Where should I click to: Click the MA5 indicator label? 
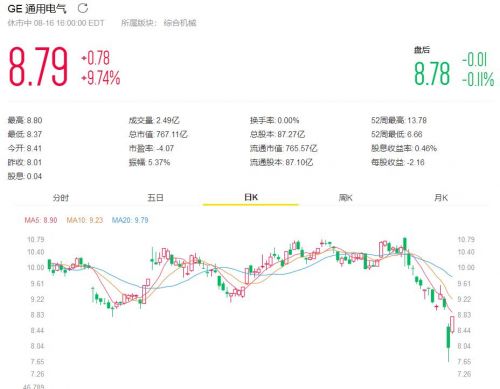coord(41,220)
